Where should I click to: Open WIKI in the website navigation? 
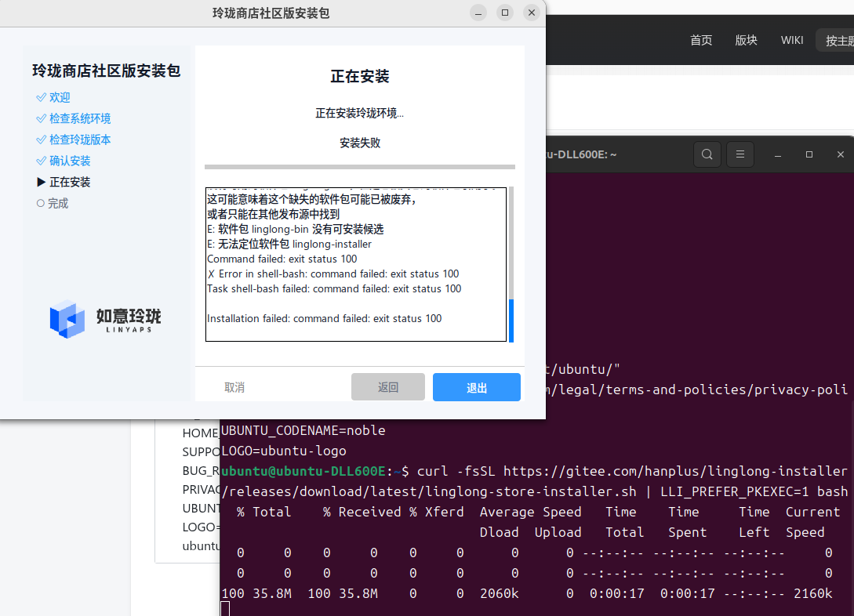(x=792, y=40)
